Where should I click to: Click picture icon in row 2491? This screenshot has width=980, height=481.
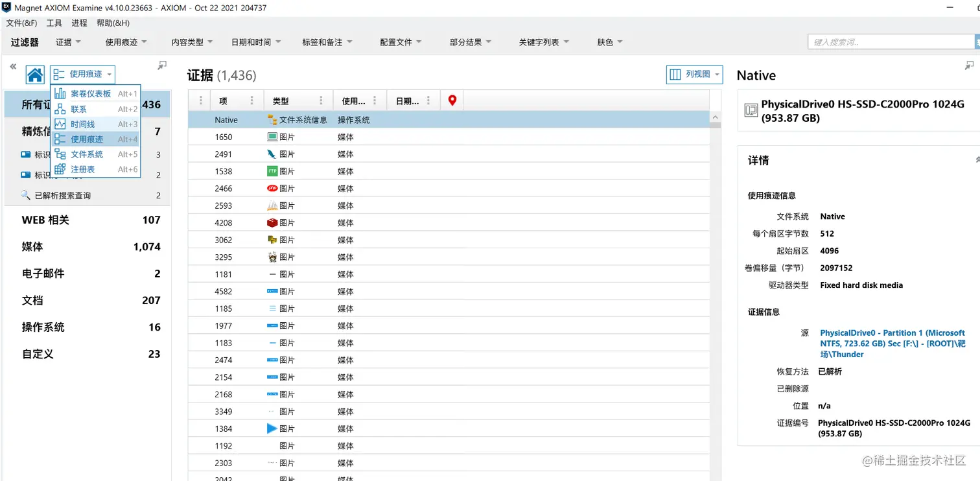click(272, 154)
